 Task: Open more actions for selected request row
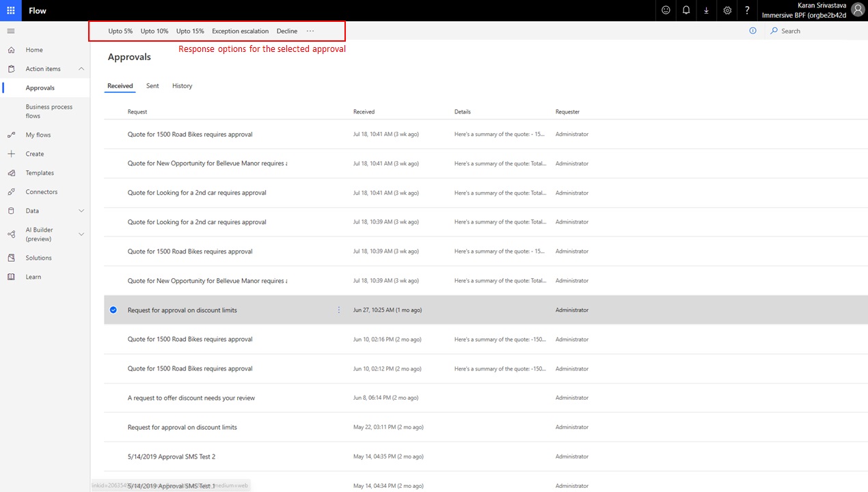pyautogui.click(x=338, y=310)
